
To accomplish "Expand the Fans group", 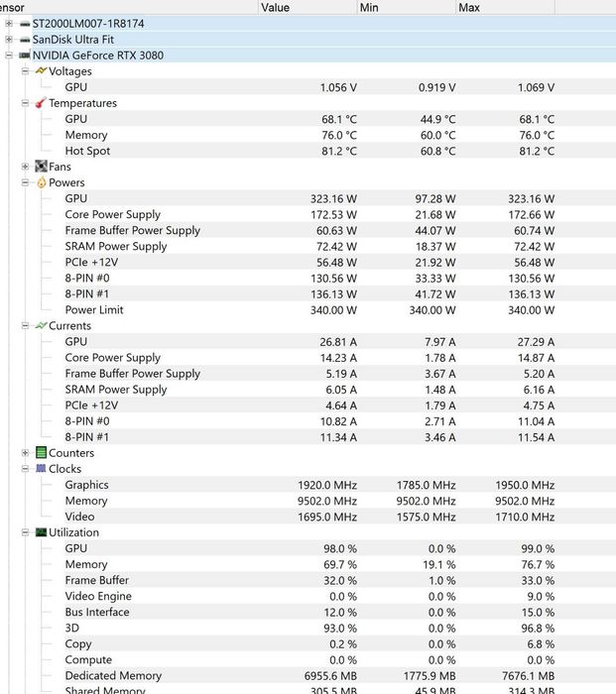I will [25, 167].
